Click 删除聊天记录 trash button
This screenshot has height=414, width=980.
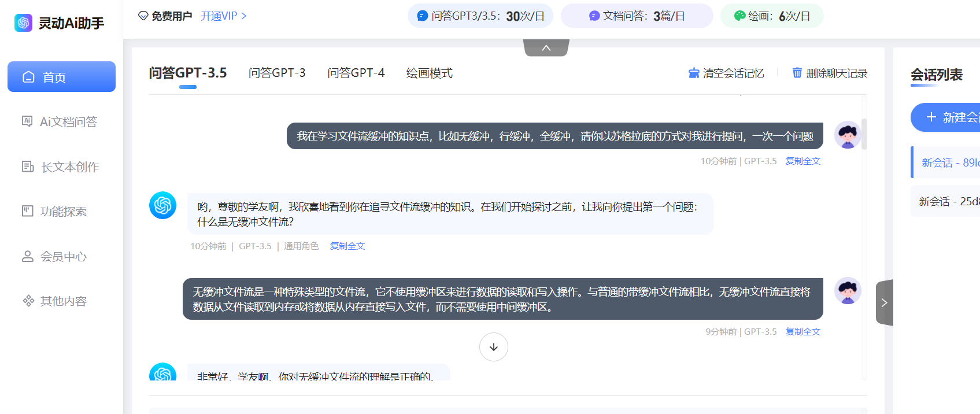pyautogui.click(x=830, y=73)
